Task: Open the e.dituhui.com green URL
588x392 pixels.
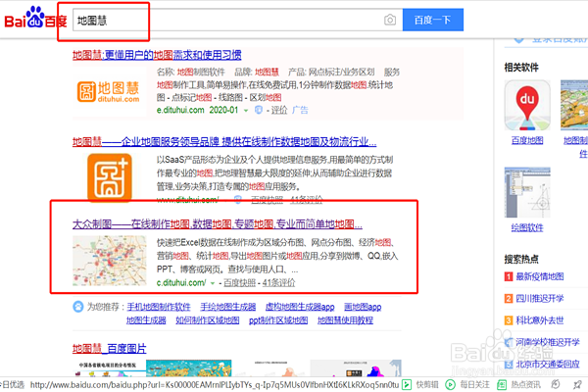Action: click(180, 110)
